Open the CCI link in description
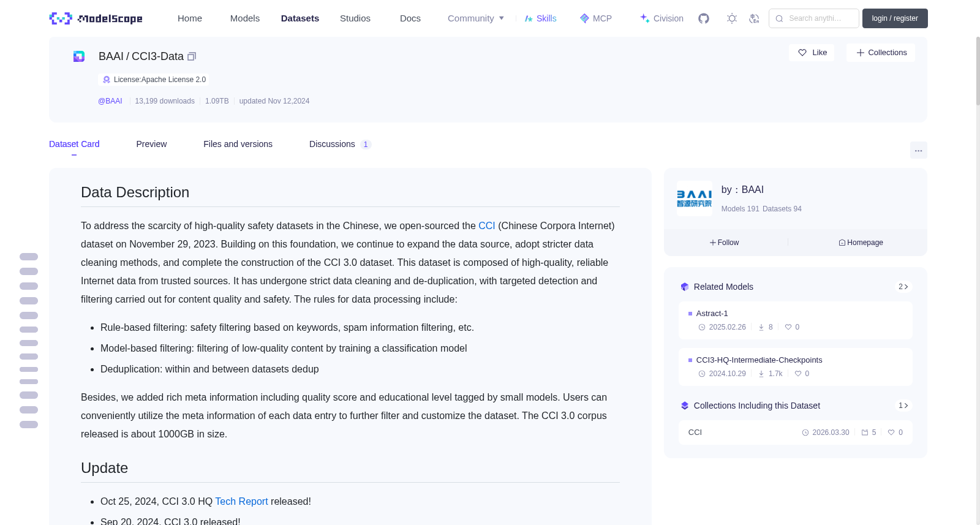Image resolution: width=980 pixels, height=525 pixels. pyautogui.click(x=487, y=225)
